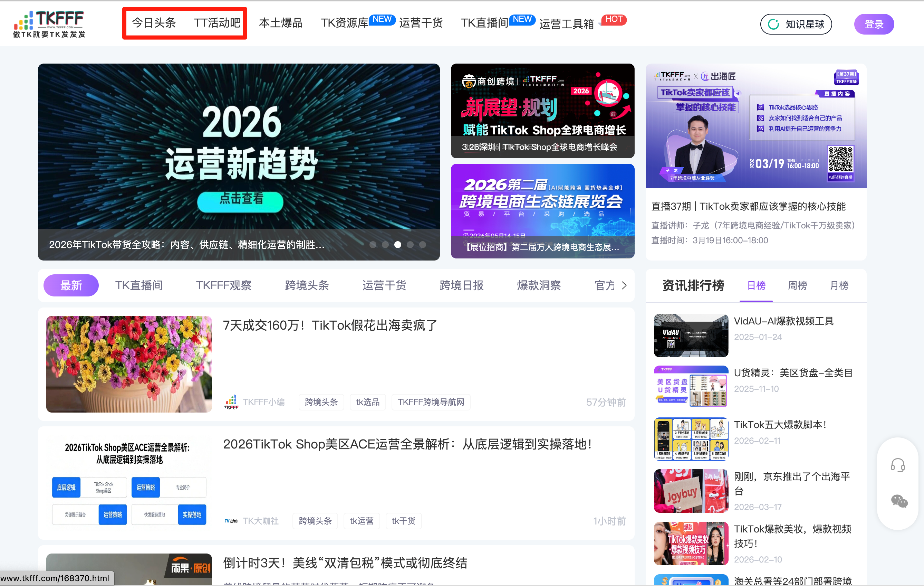
Task: Click the WeChat floating icon
Action: [899, 501]
